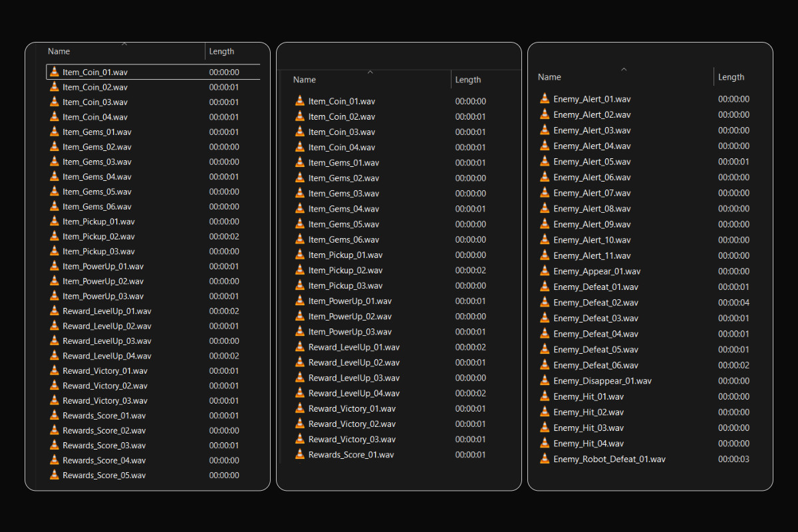Select the Rewards_Score_04.wav file entry
The height and width of the screenshot is (532, 798).
pyautogui.click(x=104, y=460)
